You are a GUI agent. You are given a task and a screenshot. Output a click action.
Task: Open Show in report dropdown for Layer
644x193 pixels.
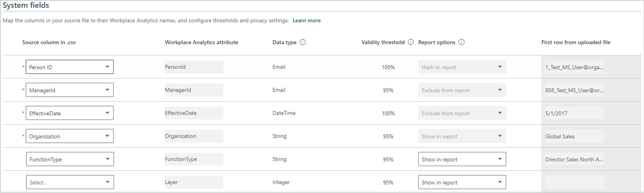click(462, 182)
